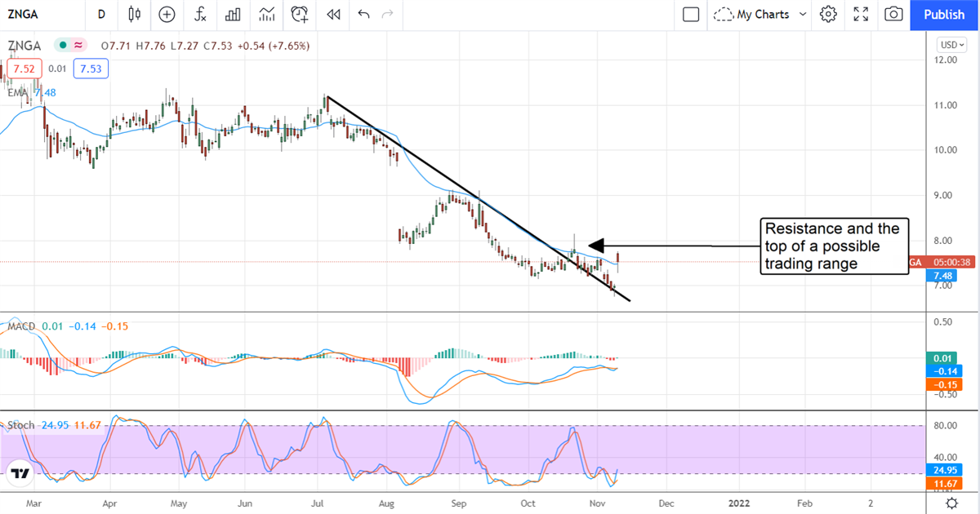Viewport: 980px width, 514px height.
Task: Take a chart snapshot with the camera icon
Action: (893, 15)
